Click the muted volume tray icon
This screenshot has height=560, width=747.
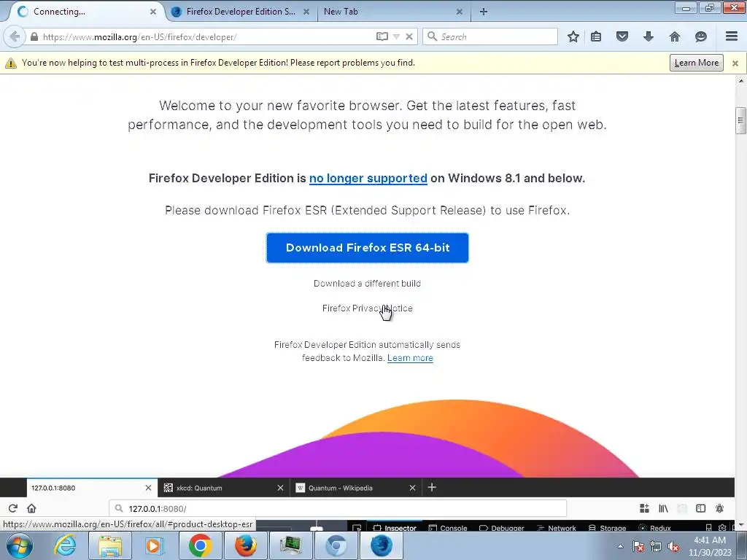(x=673, y=546)
